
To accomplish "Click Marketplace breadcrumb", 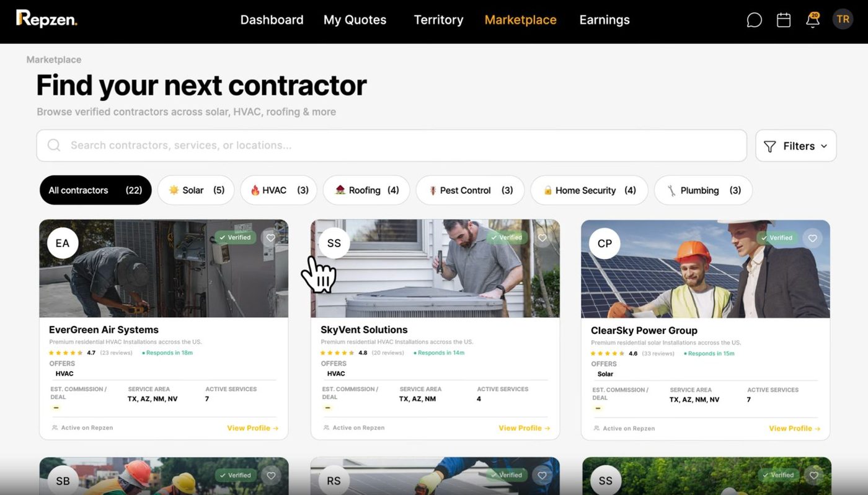I will (x=54, y=59).
